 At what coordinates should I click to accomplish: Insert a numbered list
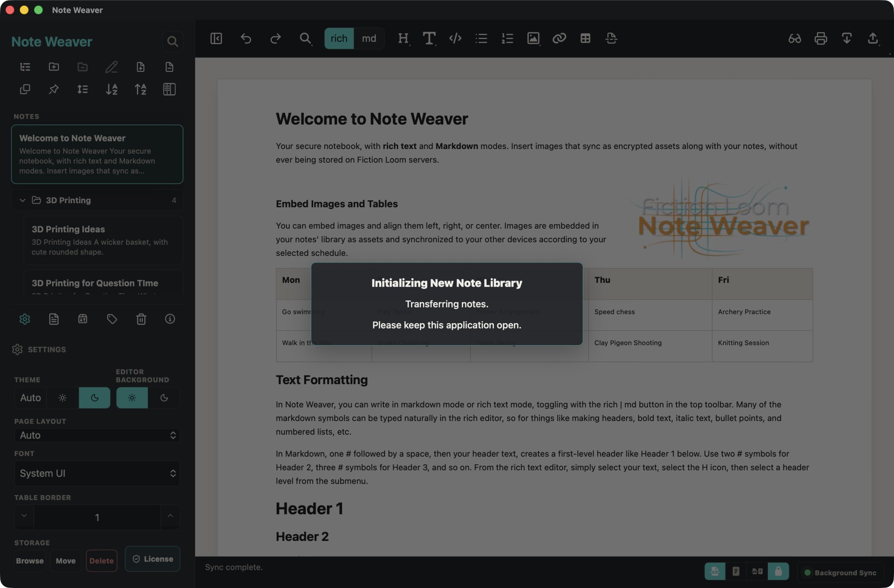click(x=507, y=38)
